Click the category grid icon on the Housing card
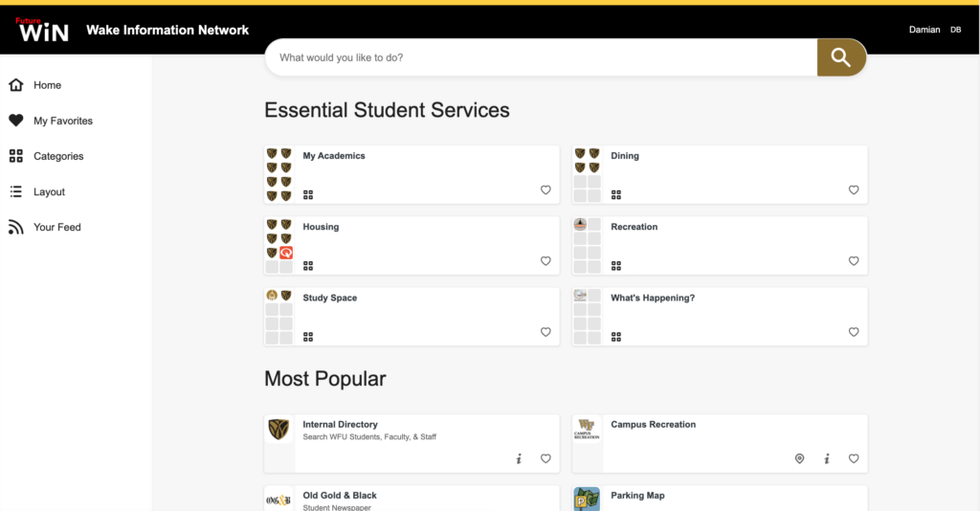 [308, 266]
